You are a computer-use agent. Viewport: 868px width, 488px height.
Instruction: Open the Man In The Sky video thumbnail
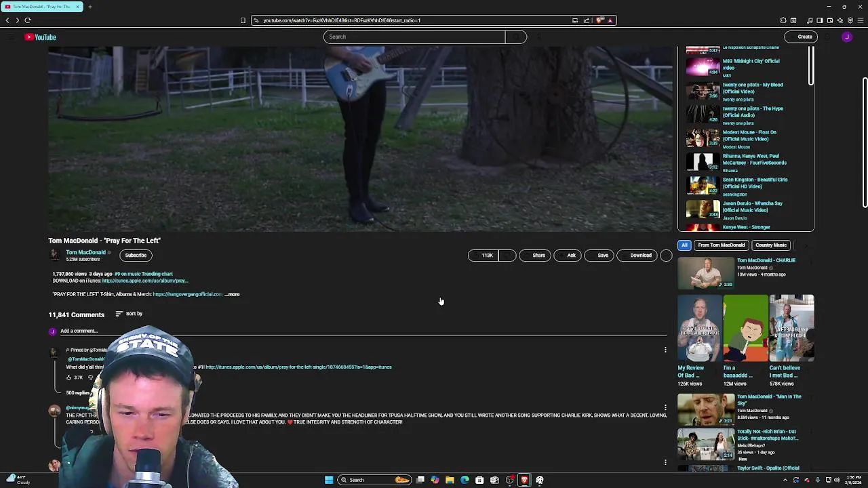pos(706,409)
